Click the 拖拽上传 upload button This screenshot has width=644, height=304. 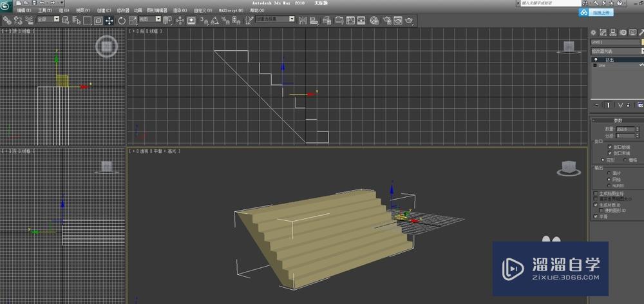596,13
